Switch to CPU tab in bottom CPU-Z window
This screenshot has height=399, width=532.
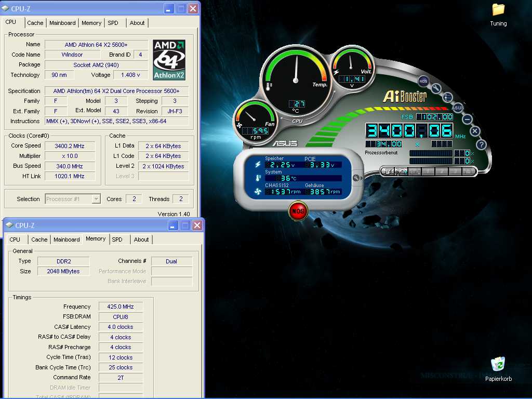[x=15, y=239]
